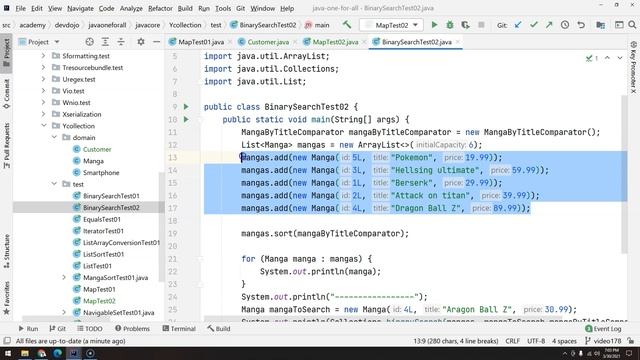Jump to next highlighted error arrow
This screenshot has width=640, height=360.
coord(620,58)
